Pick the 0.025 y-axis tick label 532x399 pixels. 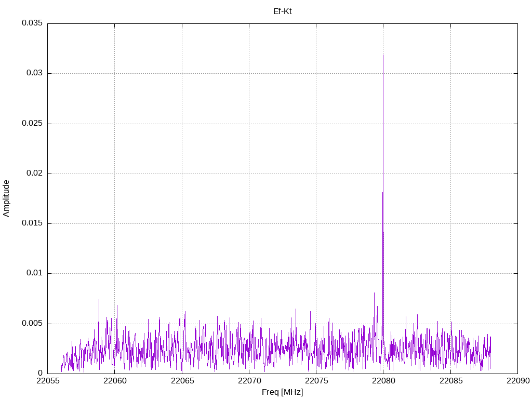click(32, 124)
